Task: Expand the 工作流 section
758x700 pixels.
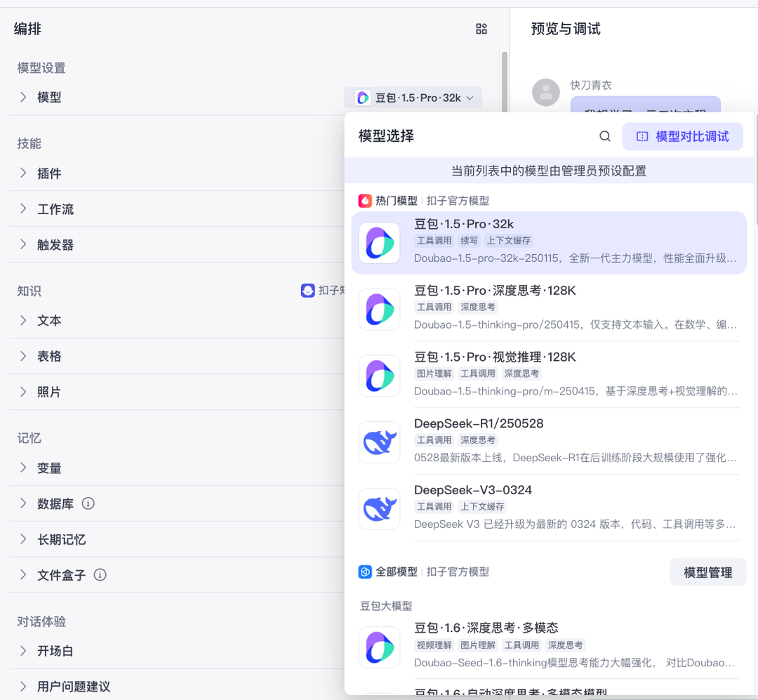Action: click(23, 209)
